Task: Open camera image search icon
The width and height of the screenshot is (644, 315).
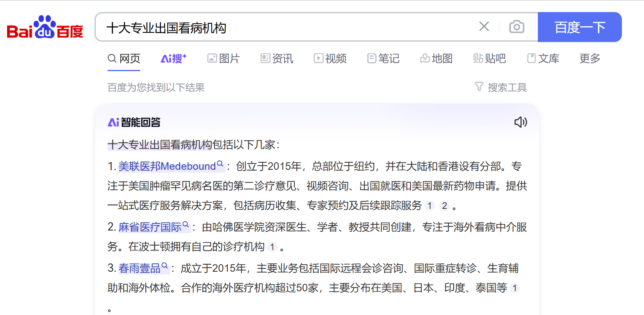Action: pyautogui.click(x=517, y=27)
